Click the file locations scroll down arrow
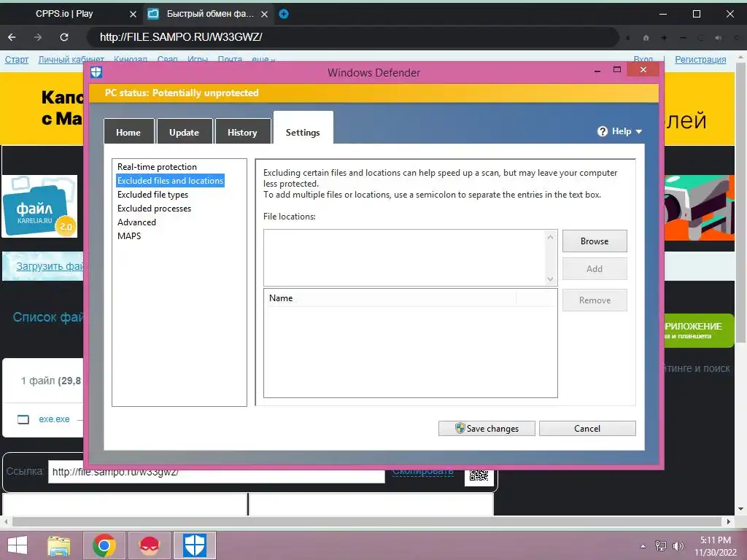The height and width of the screenshot is (560, 747). click(x=550, y=279)
